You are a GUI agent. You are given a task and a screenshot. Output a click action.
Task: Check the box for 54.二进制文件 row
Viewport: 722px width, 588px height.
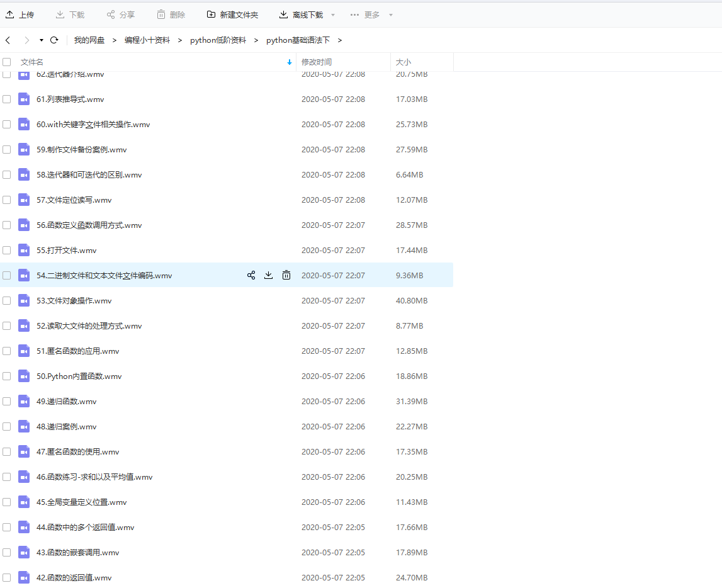(x=6, y=275)
